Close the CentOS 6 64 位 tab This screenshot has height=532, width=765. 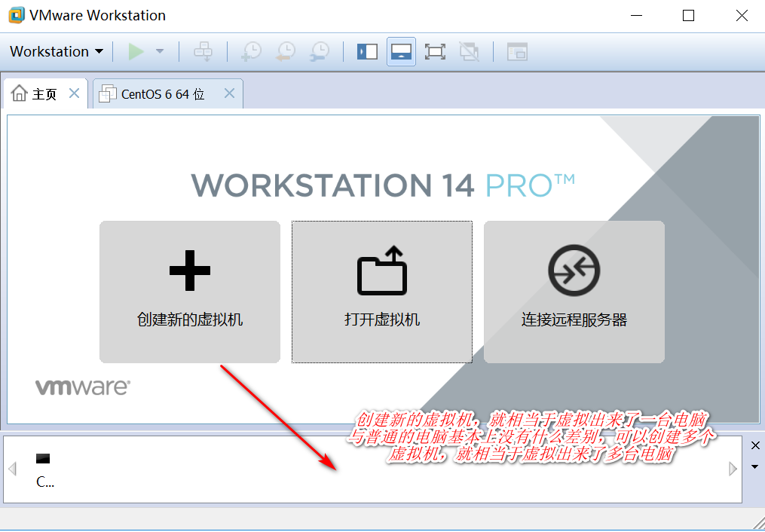[229, 93]
